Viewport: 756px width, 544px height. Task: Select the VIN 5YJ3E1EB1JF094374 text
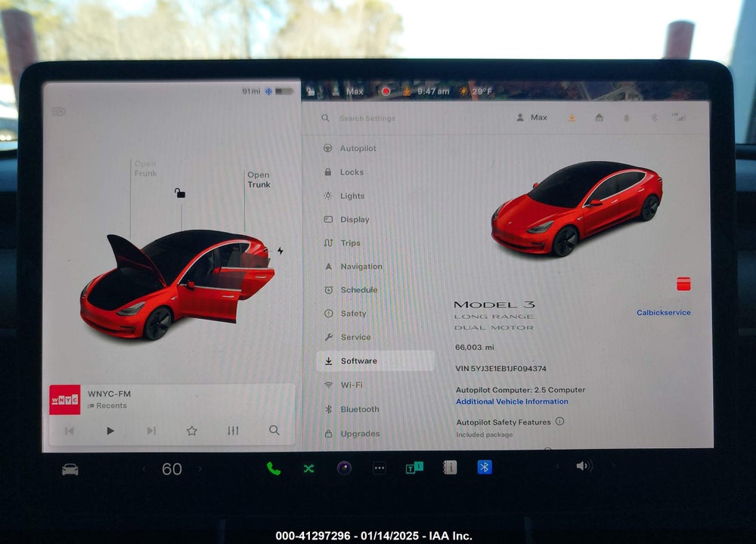[x=501, y=369]
